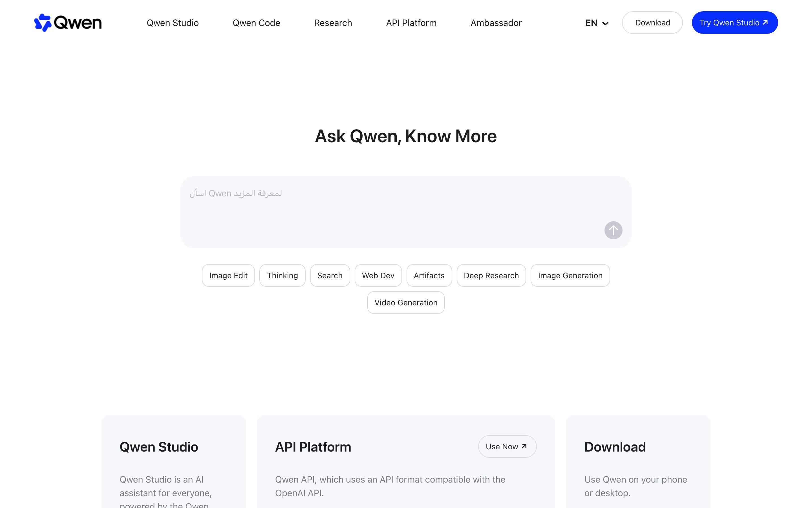Toggle the Search chip
This screenshot has height=508, width=812.
point(330,275)
